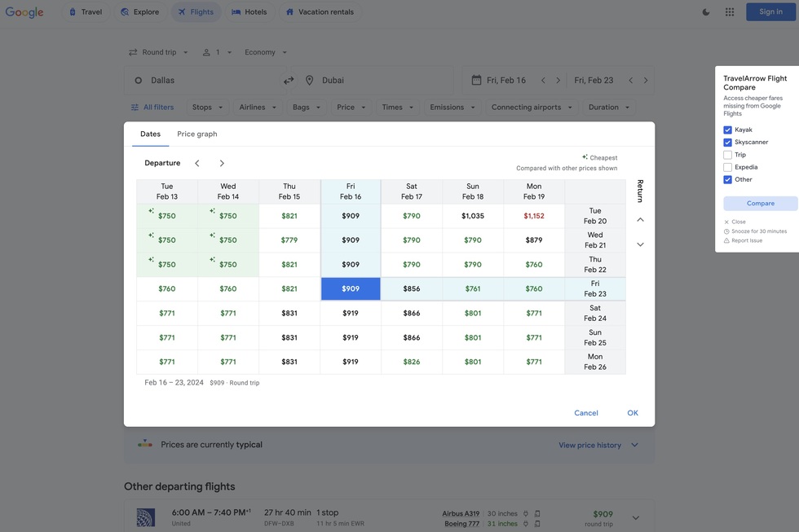The image size is (799, 532).
Task: Click the Compare button
Action: (760, 203)
